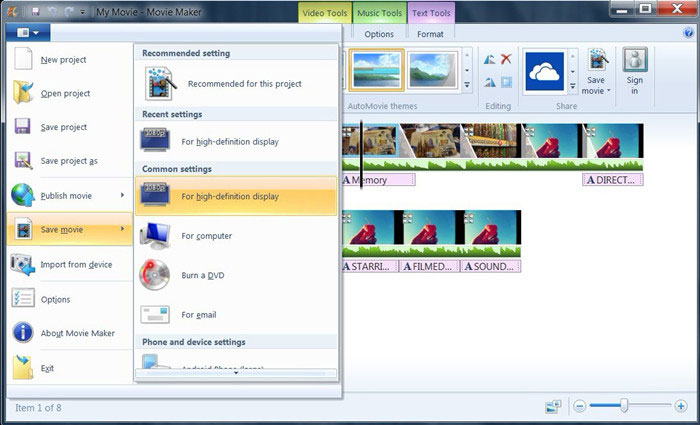Share to OneDrive cloud icon
Screen dimensions: 700x425
[x=545, y=71]
